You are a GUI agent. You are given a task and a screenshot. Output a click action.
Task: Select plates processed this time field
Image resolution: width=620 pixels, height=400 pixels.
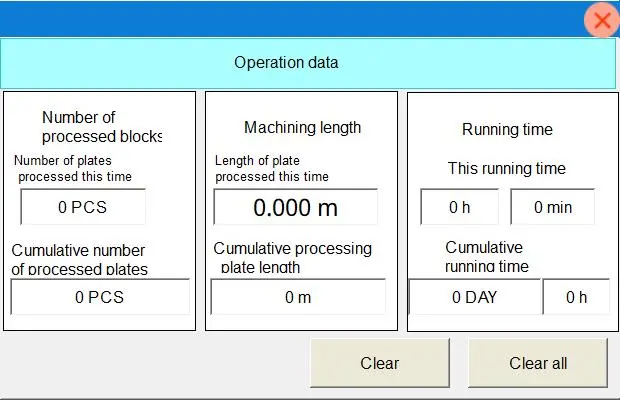[x=83, y=207]
